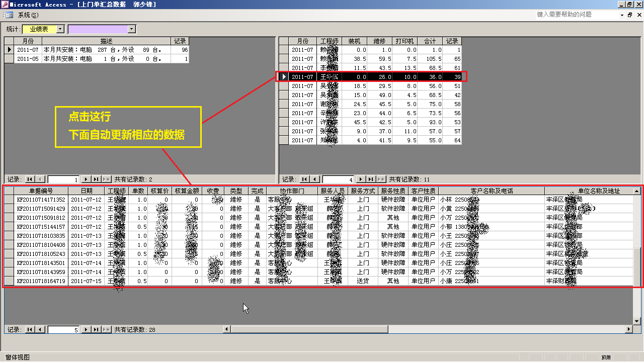Open the purple combo box dropdown
Viewport: 644px width, 362px height.
[x=132, y=29]
